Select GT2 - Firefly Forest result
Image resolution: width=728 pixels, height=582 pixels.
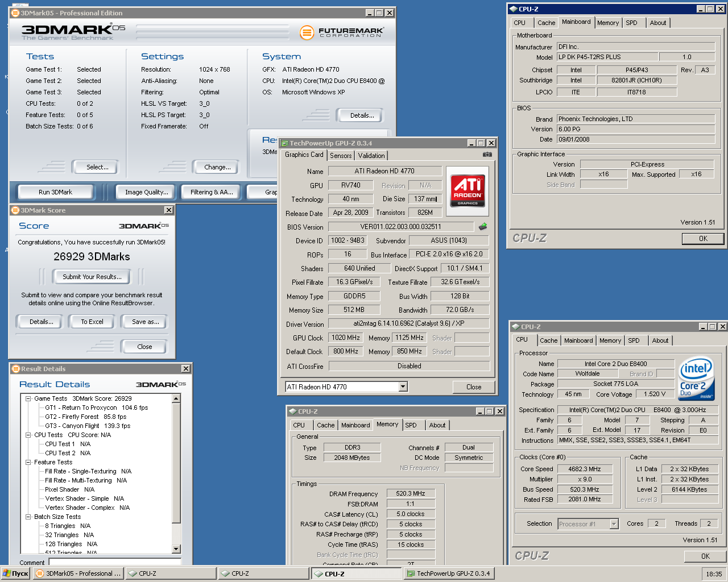[86, 417]
